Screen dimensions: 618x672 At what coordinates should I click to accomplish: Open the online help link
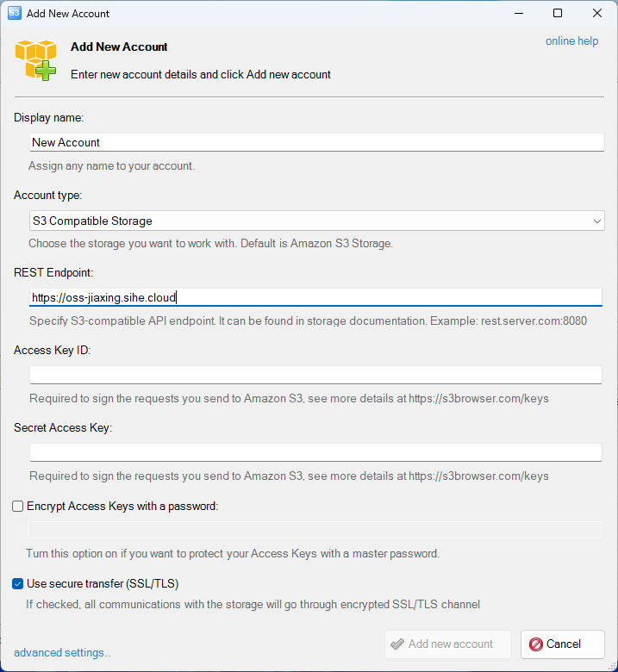click(x=571, y=41)
